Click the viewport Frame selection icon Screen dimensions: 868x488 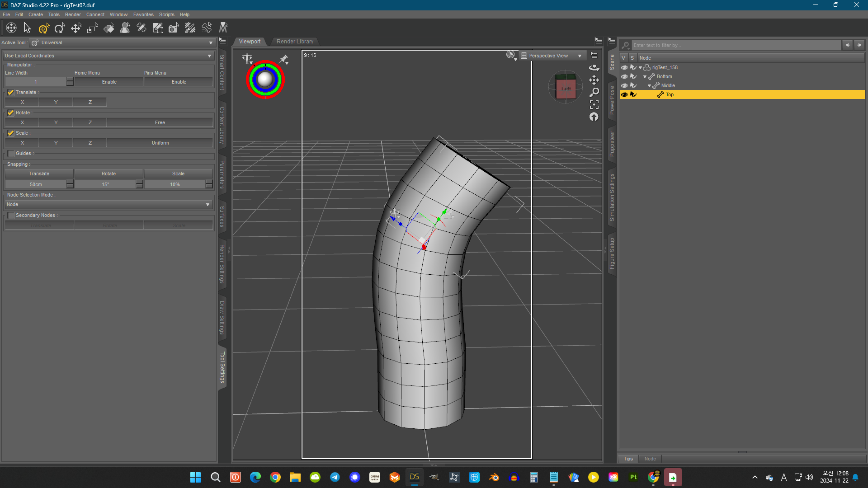click(x=594, y=104)
